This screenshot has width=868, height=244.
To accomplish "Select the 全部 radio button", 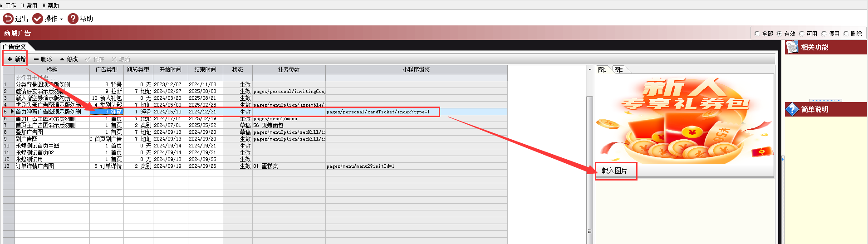I will click(x=757, y=34).
